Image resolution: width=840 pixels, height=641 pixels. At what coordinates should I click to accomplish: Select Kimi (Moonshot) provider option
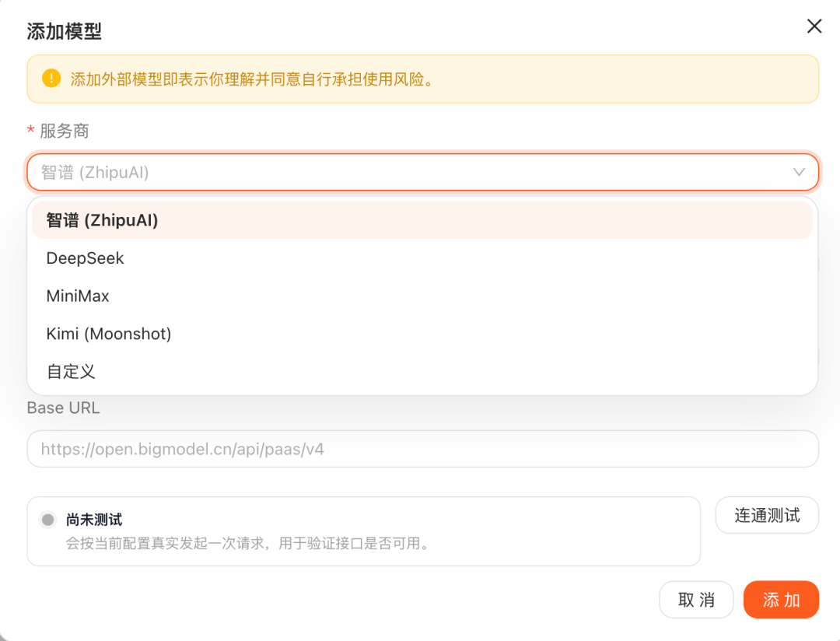click(422, 334)
